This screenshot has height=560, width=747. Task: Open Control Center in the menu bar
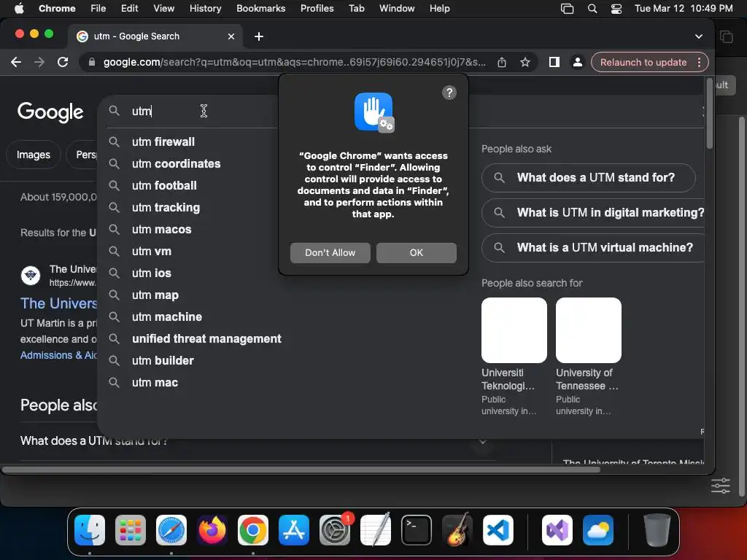[x=616, y=9]
